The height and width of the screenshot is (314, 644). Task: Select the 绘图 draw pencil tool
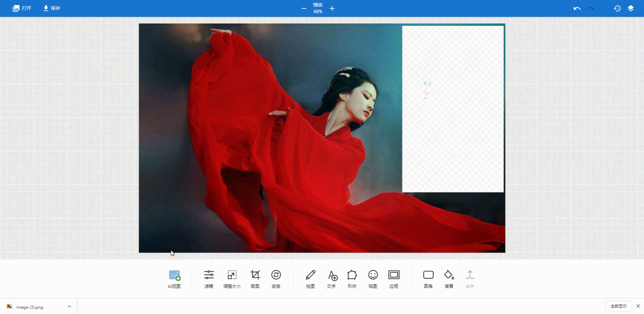click(311, 279)
